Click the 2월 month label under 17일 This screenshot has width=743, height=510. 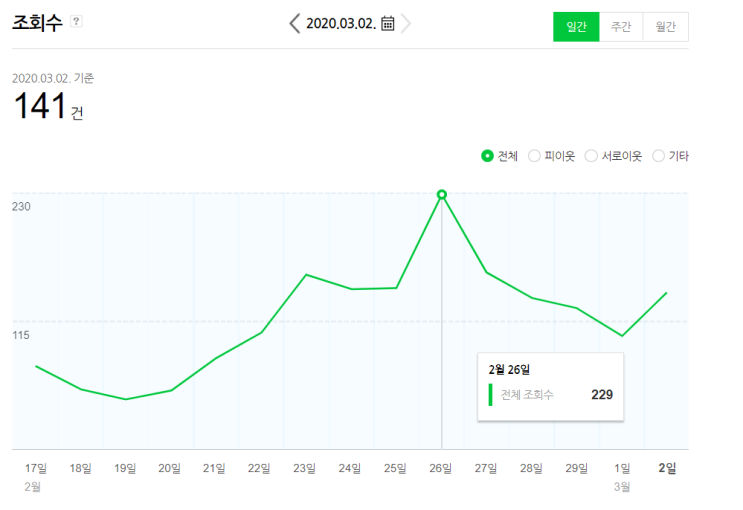33,487
